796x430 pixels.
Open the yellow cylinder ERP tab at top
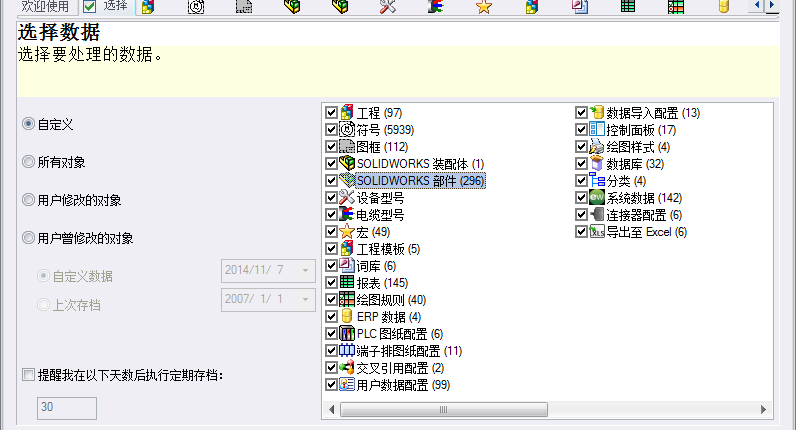tap(724, 6)
